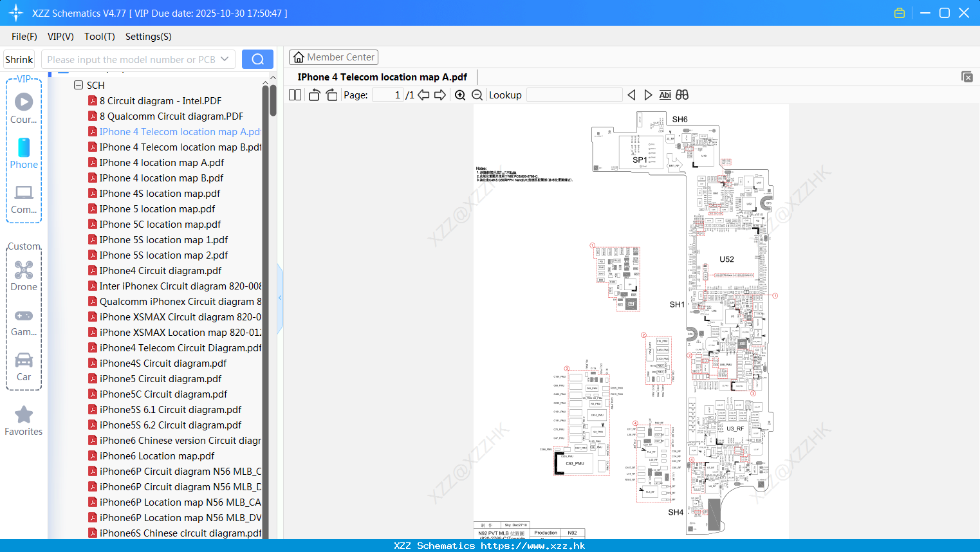Click the binoculars search icon

click(x=682, y=95)
